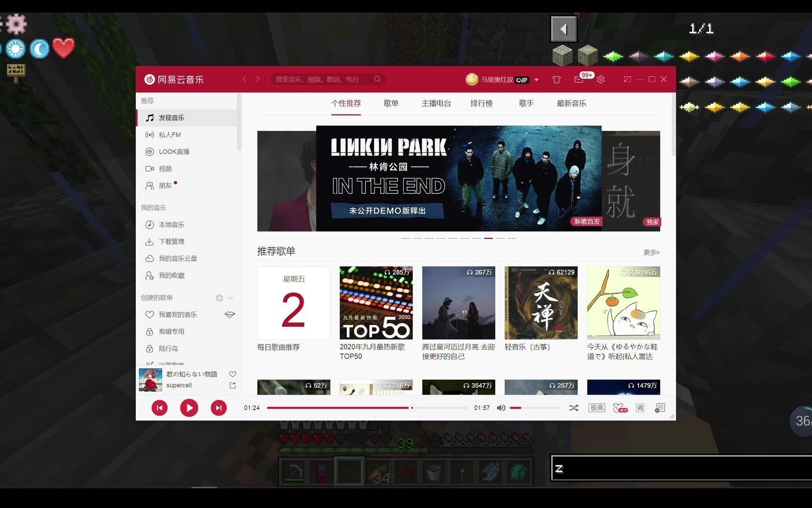Image resolution: width=812 pixels, height=508 pixels.
Task: Open 跨过星河迈过月亮 playlist cover
Action: tap(459, 303)
